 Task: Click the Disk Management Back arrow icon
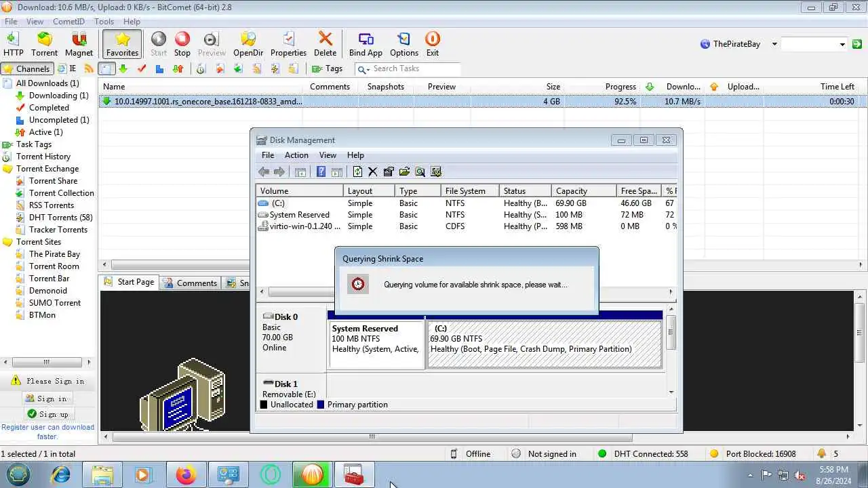click(x=264, y=172)
